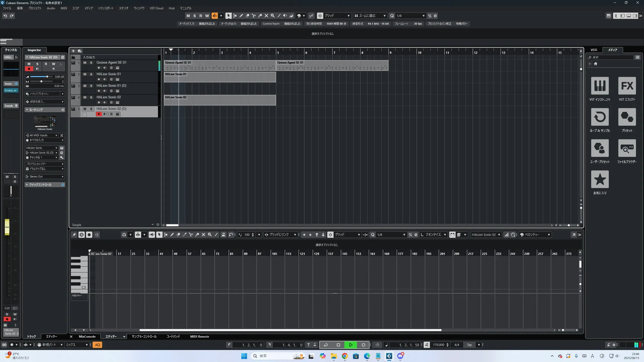Image resolution: width=644 pixels, height=362 pixels.
Task: Open the VST Effects FX tile
Action: (627, 86)
